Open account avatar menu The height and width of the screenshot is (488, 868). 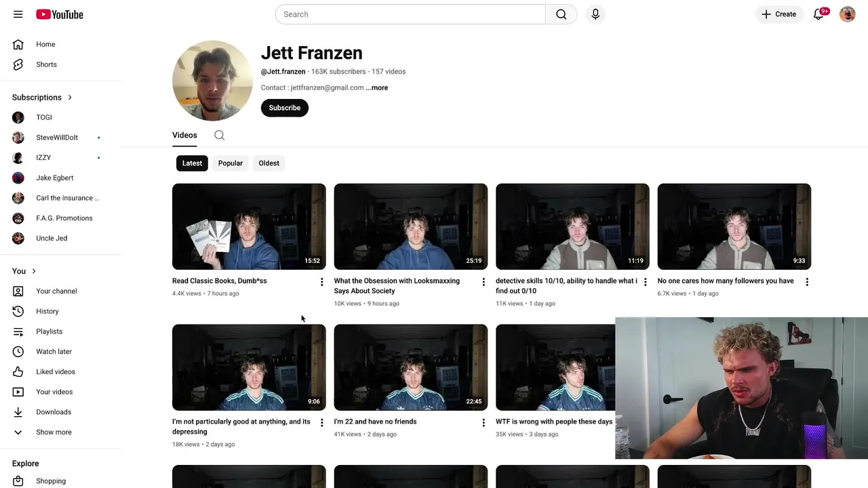tap(848, 14)
